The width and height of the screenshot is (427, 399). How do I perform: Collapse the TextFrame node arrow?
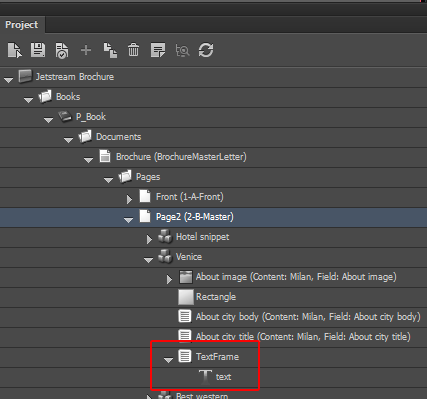(168, 360)
